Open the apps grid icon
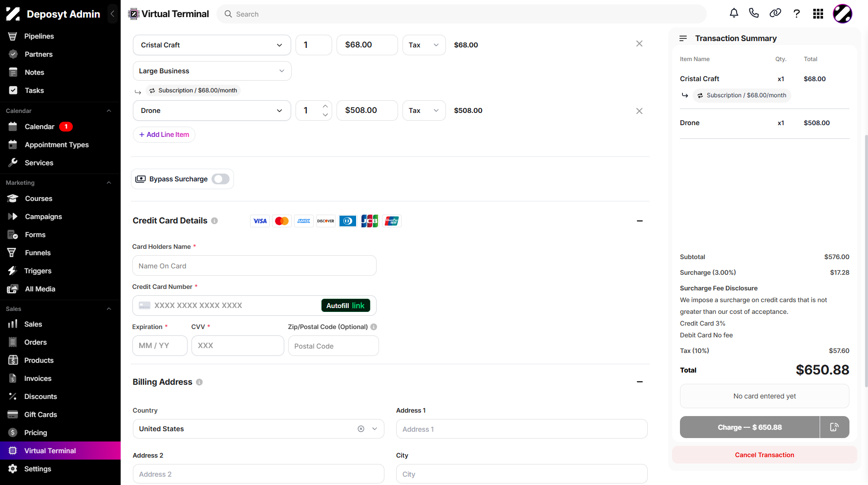868x485 pixels. pos(818,14)
